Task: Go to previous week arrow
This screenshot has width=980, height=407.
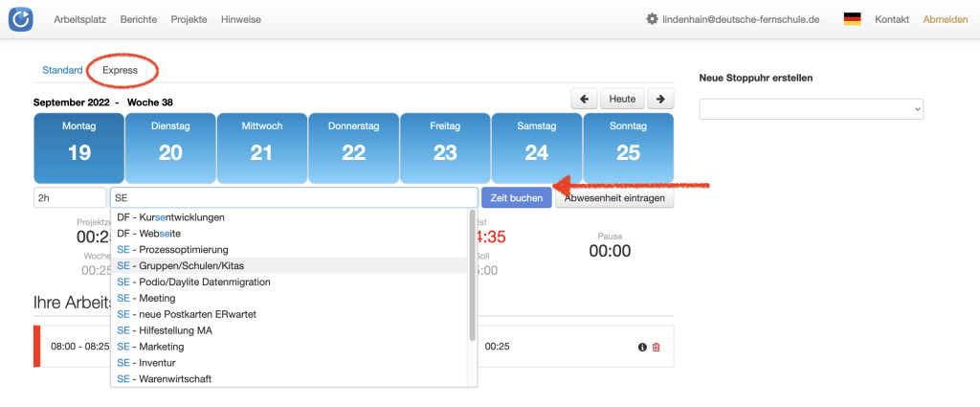Action: (x=584, y=99)
